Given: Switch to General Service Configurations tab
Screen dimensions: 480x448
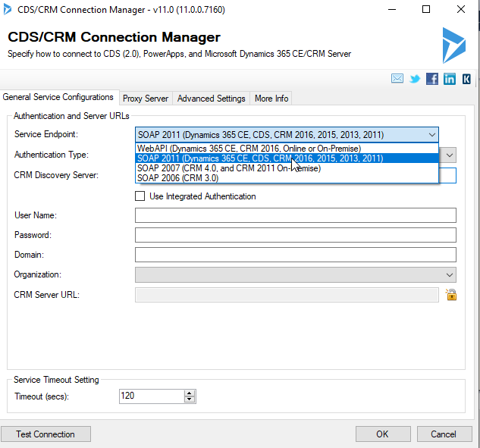Looking at the screenshot, I should (x=58, y=97).
